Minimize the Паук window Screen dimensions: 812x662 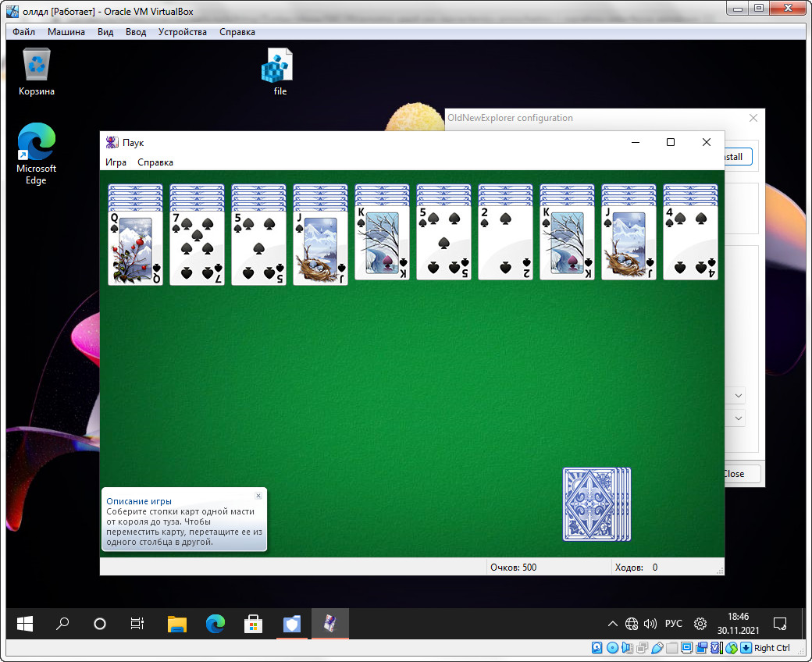click(636, 142)
